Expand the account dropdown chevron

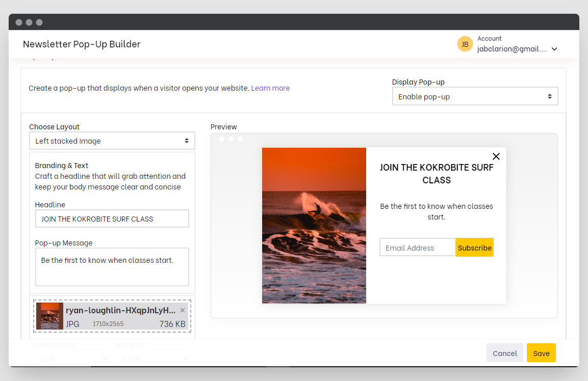tap(555, 49)
